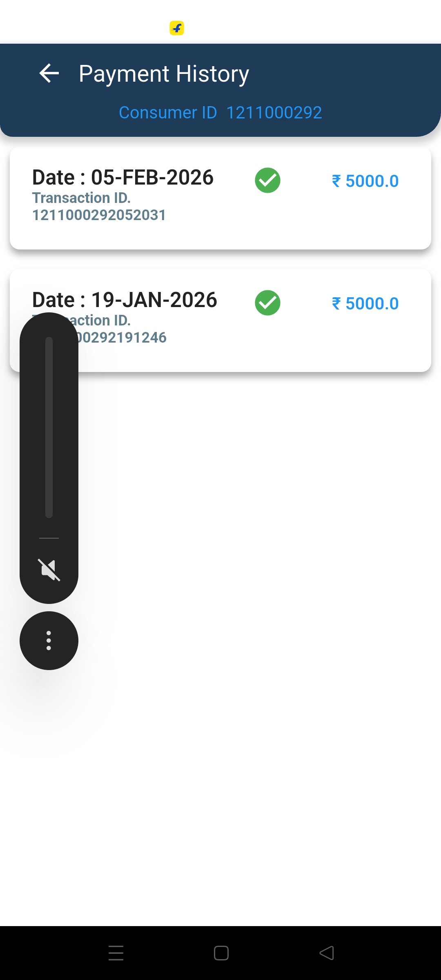Select transaction ID 1211000292052031

point(99,215)
